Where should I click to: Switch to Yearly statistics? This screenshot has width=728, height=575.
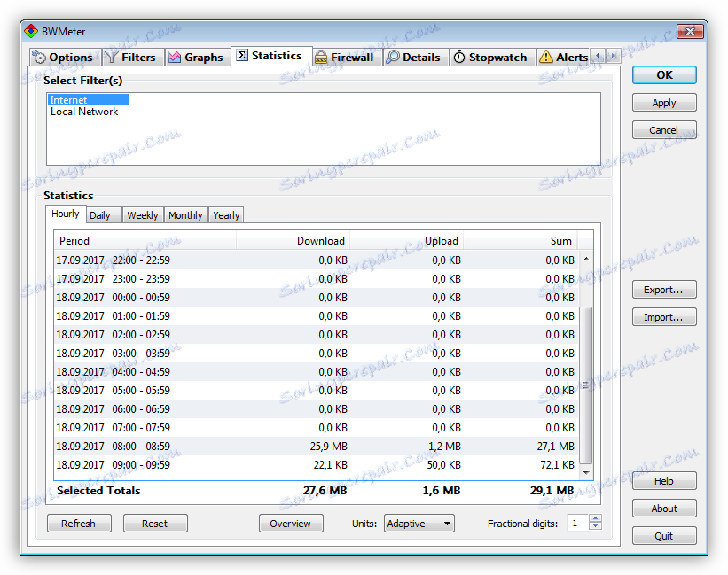point(226,215)
